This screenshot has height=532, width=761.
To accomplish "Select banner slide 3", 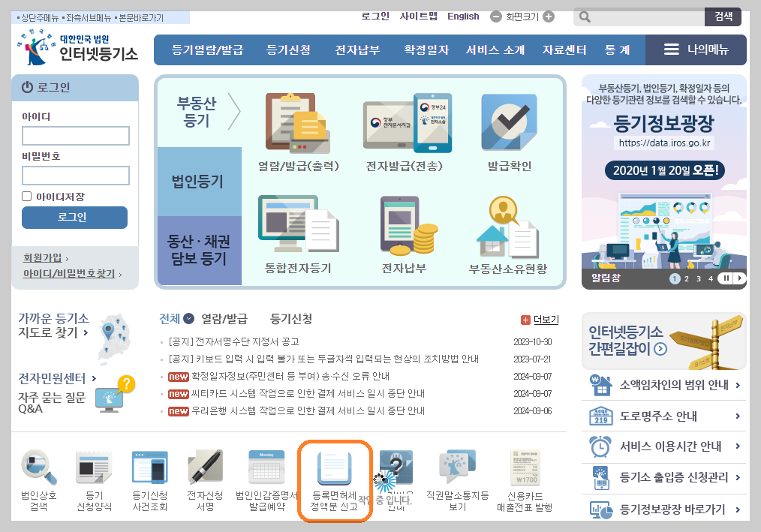I will 699,278.
